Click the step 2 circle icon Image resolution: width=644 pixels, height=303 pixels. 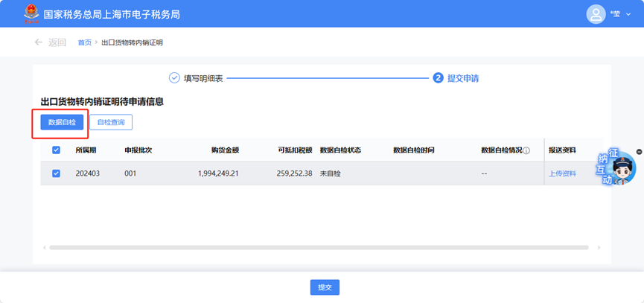[438, 77]
